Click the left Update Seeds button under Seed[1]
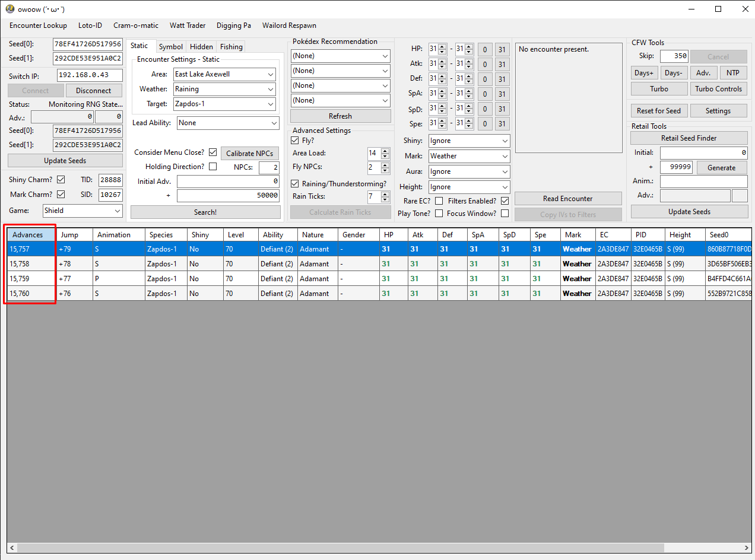Screen dimensions: 755x560 tap(65, 161)
